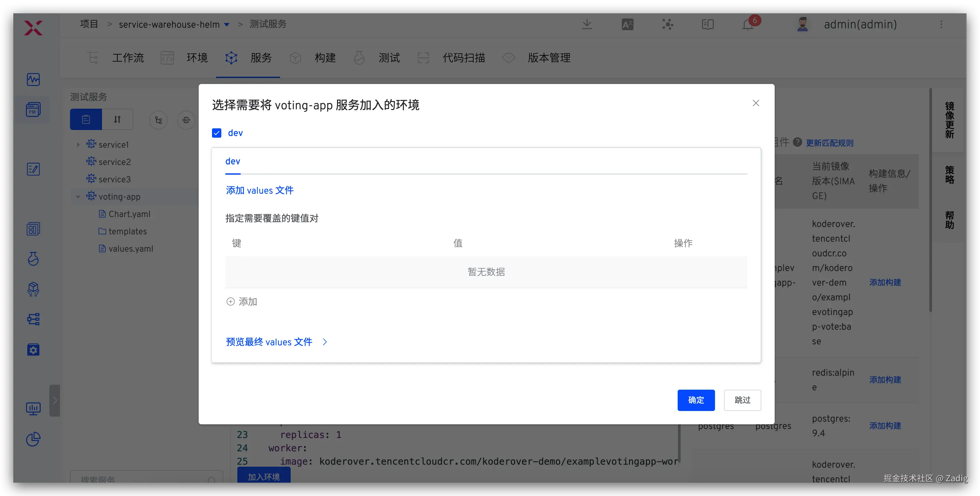Select the dev tab in dialog
Screen dimensions: 980x496
[232, 161]
